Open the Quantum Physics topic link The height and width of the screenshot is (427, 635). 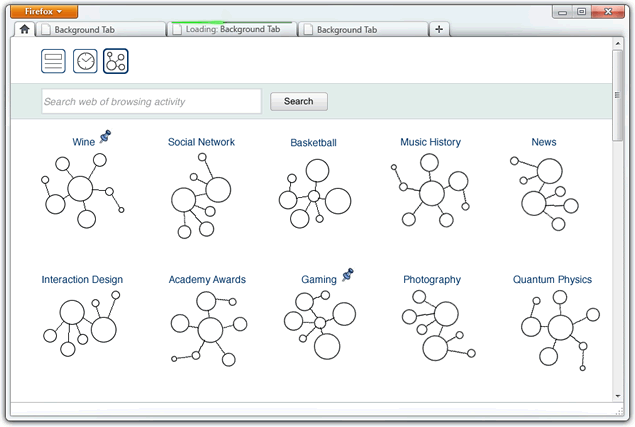[552, 280]
